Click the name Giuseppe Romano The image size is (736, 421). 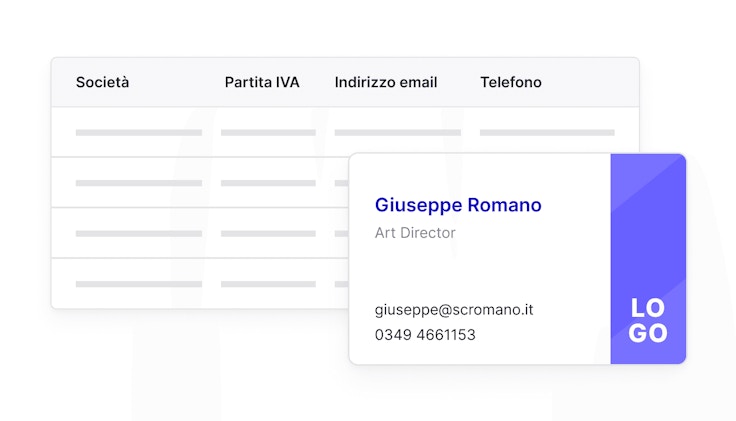point(458,205)
